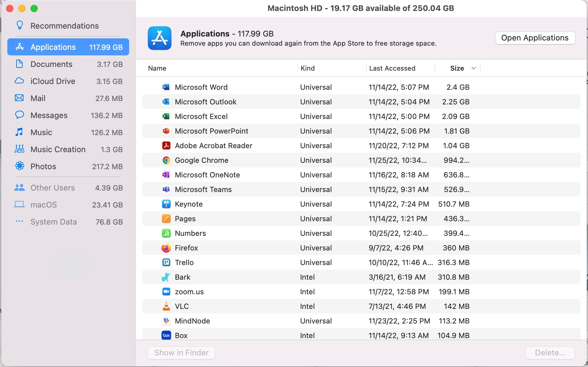
Task: Click the Microsoft Teams icon
Action: pos(166,190)
